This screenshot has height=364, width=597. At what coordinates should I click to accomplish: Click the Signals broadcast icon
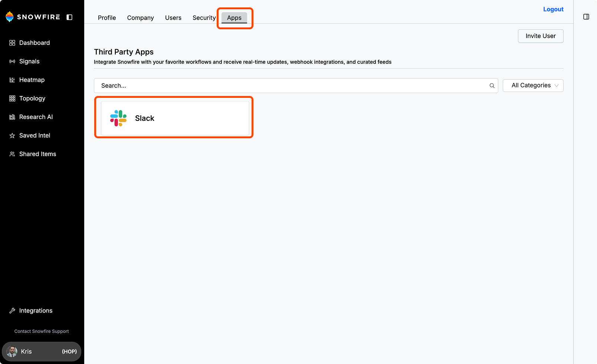point(12,62)
